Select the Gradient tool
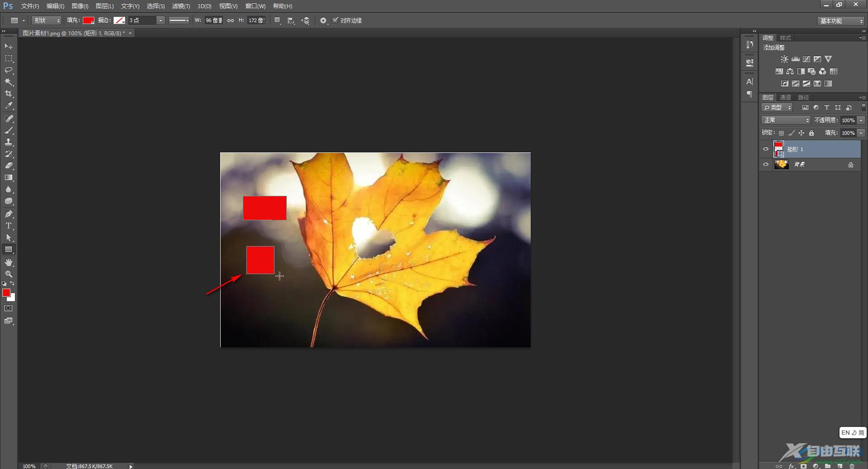Screen dimensions: 868x469 pyautogui.click(x=9, y=178)
